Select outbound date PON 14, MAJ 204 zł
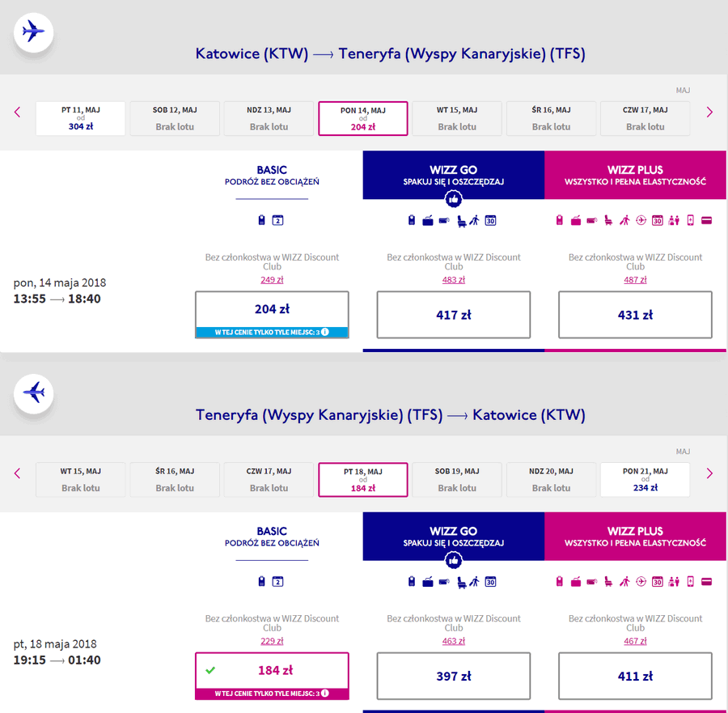728x713 pixels. (362, 118)
